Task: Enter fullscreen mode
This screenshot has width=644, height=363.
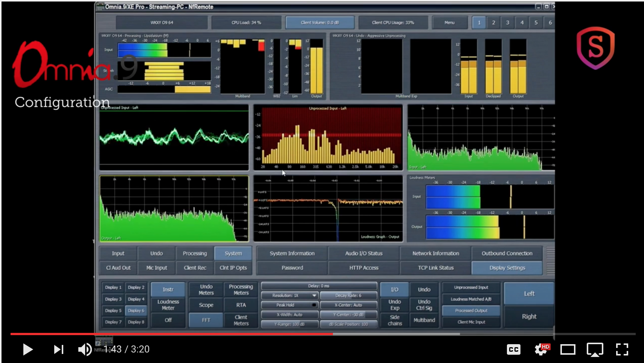Action: coord(622,349)
